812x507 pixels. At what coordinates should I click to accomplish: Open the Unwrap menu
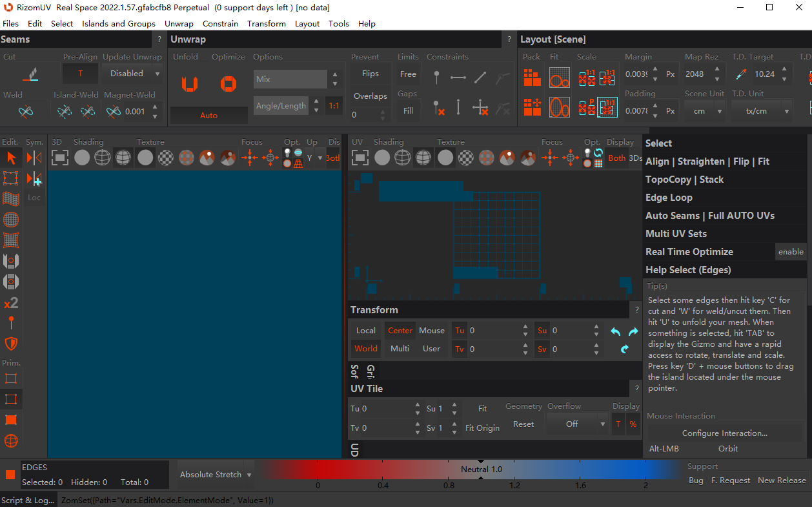click(179, 23)
